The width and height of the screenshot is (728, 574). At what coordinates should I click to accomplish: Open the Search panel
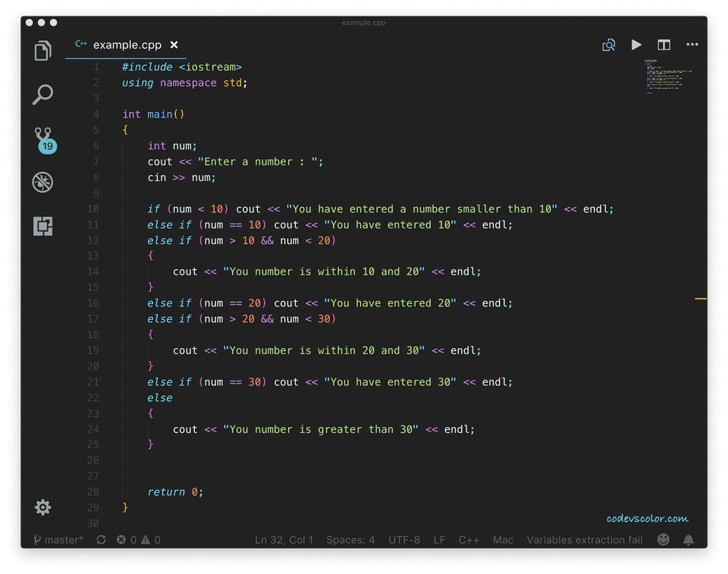point(42,94)
